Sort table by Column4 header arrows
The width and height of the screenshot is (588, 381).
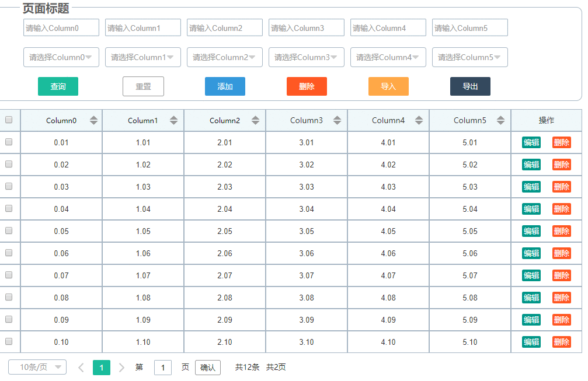tap(419, 120)
